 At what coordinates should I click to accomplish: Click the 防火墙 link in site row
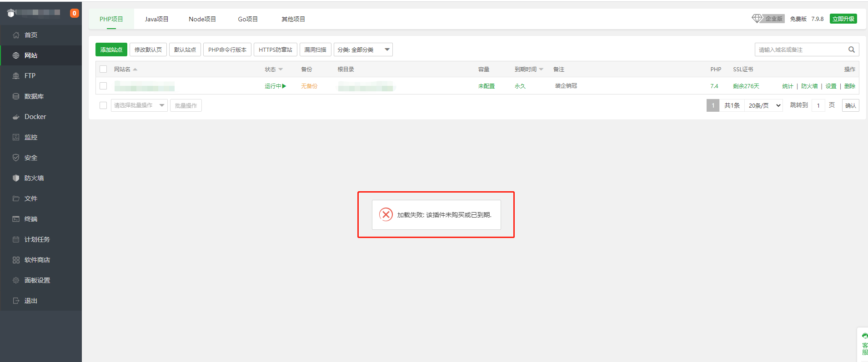click(809, 86)
